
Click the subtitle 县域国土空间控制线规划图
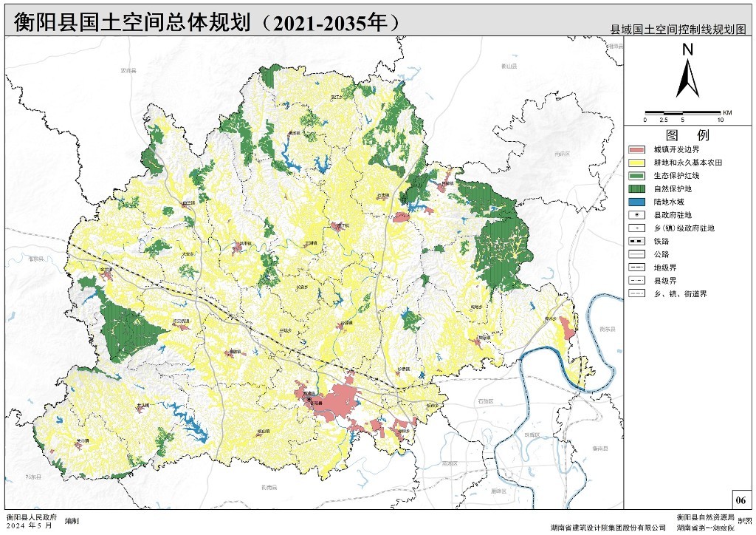click(x=678, y=30)
